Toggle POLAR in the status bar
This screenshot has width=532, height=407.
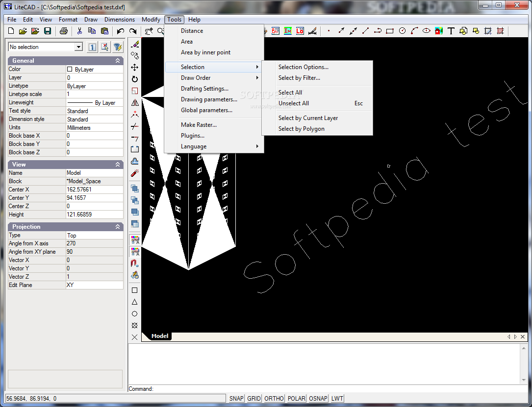[x=296, y=399]
